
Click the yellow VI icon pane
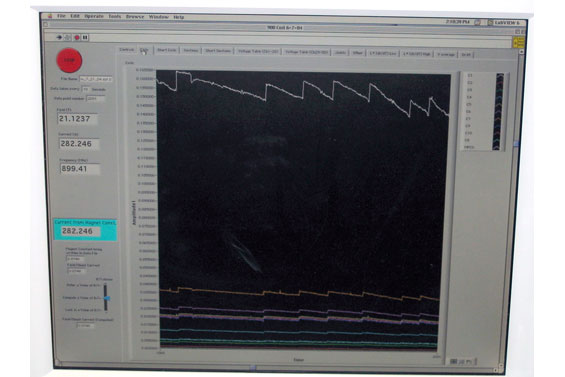tap(519, 43)
